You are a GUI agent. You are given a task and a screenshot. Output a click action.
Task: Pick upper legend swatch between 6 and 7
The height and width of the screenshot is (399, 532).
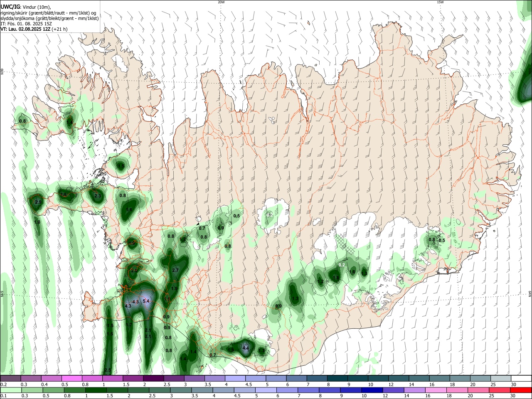coord(296,378)
